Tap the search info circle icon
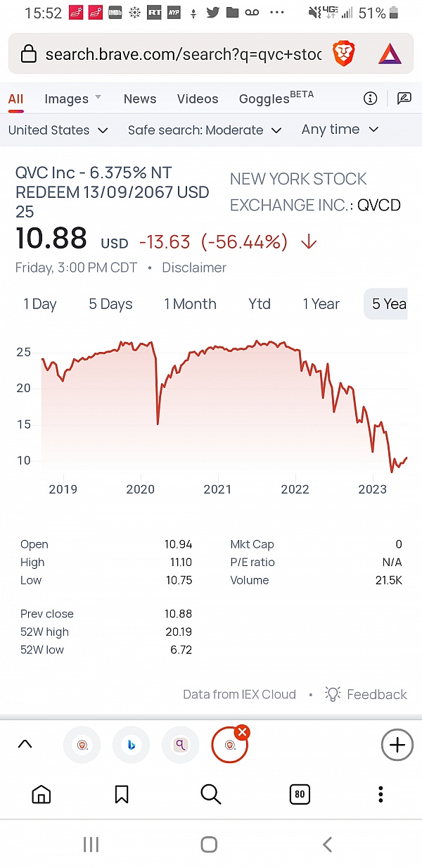This screenshot has width=422, height=868. tap(370, 99)
